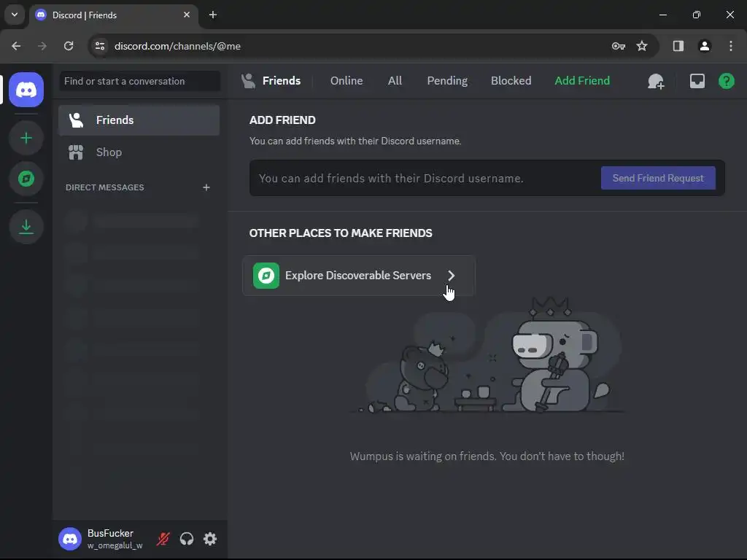Open the saved passwords key icon
This screenshot has width=747, height=560.
(619, 46)
